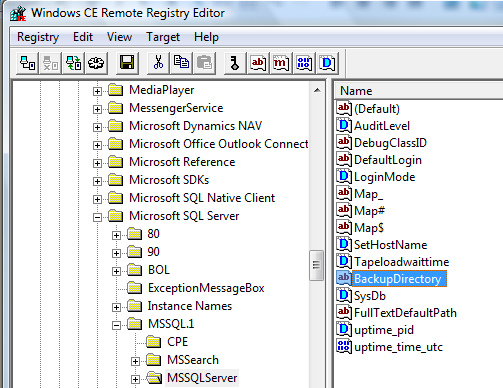Click the New Multi-String Value toolbar icon
The width and height of the screenshot is (503, 388).
[281, 63]
